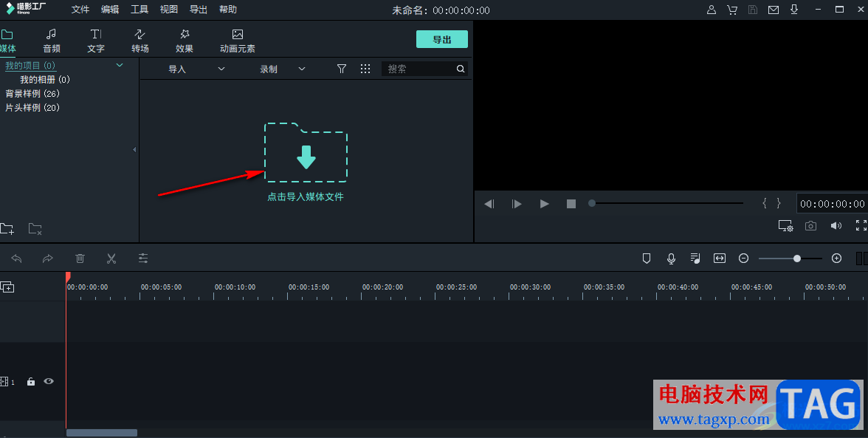The width and height of the screenshot is (868, 438).
Task: Click the teal 导出 export button
Action: pos(441,39)
